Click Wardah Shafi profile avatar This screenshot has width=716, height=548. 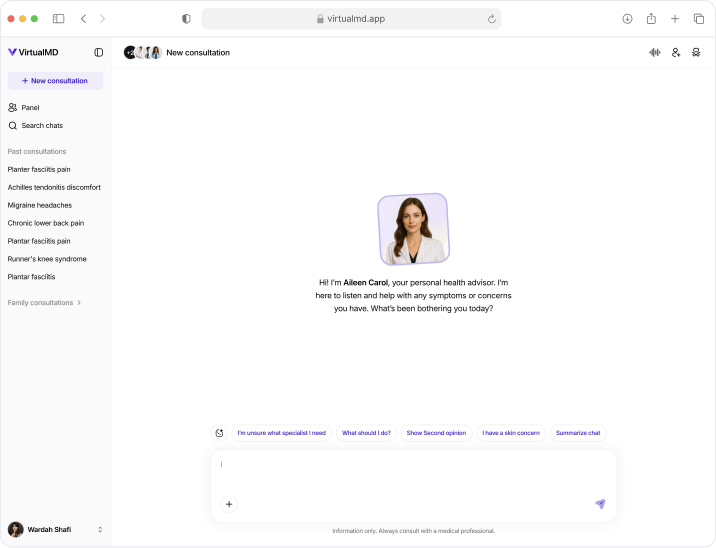pos(16,530)
